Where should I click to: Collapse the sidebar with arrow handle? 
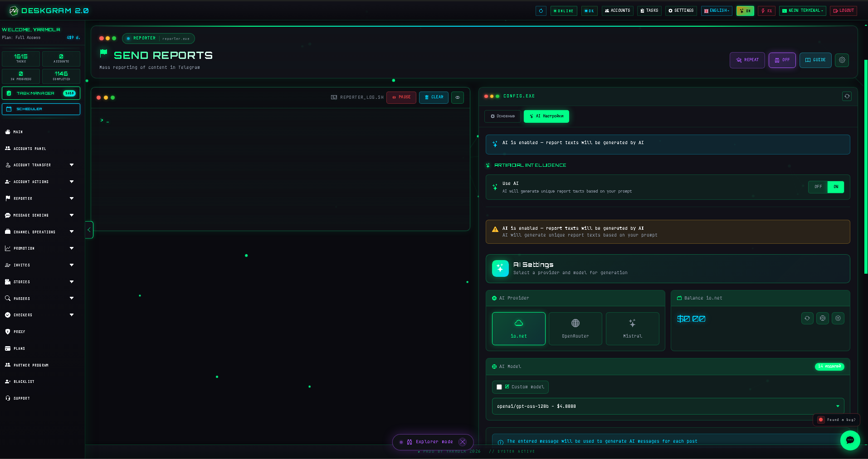pos(89,230)
